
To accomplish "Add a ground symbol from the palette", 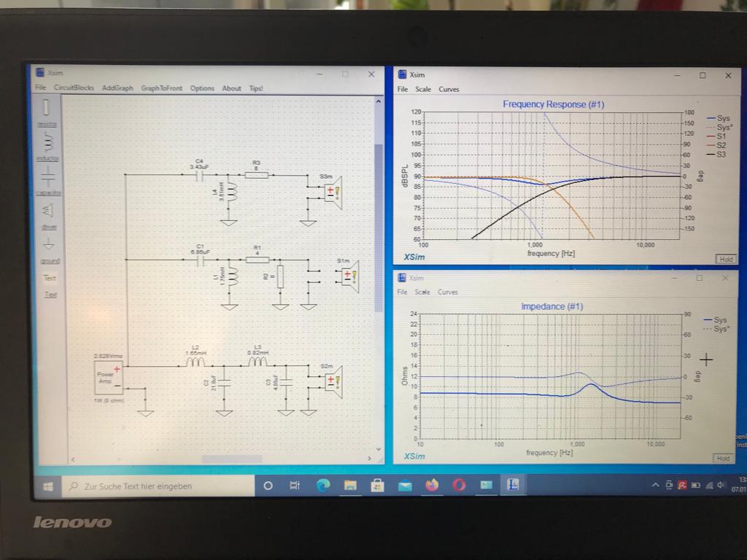I will point(49,244).
